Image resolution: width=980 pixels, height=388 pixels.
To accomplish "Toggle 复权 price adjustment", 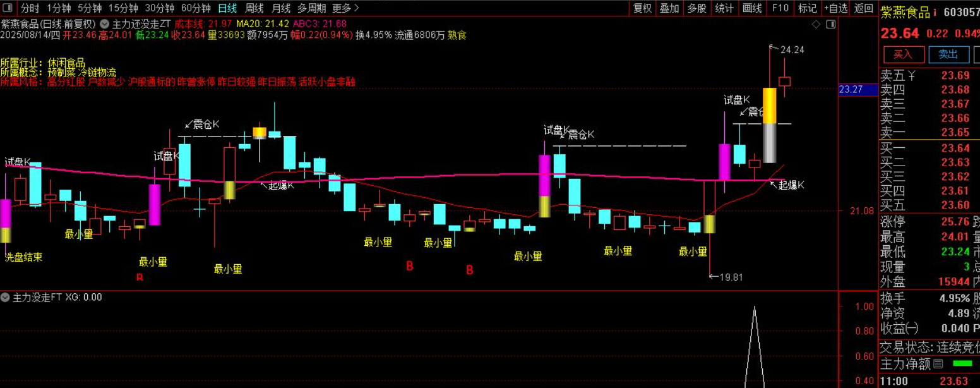I will pyautogui.click(x=642, y=8).
